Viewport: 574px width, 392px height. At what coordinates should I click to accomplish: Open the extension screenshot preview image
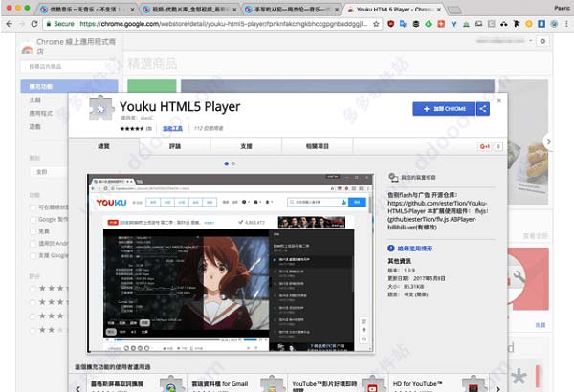click(x=231, y=264)
